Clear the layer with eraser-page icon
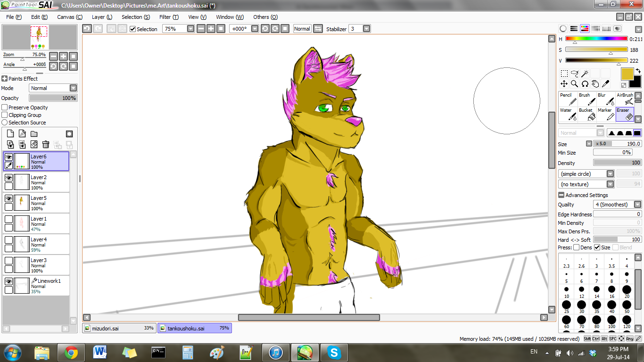Viewport: 644px width, 362px height. 34,144
